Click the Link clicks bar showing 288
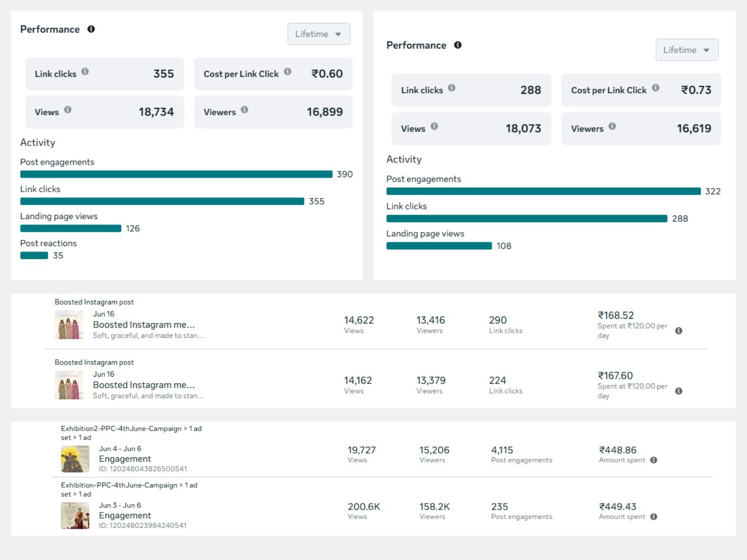This screenshot has width=747, height=560. [527, 218]
